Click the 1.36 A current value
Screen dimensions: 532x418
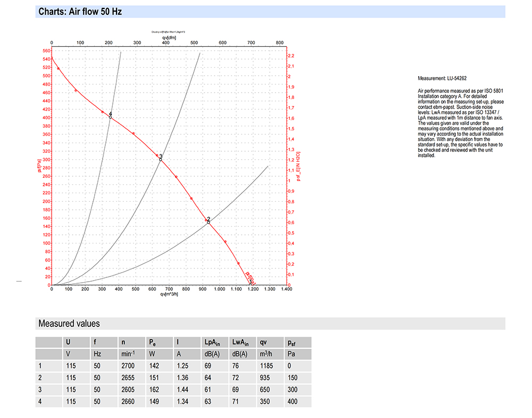182,378
